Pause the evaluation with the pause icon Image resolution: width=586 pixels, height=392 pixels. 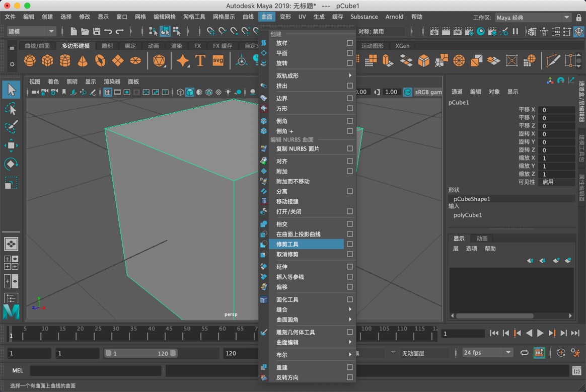pos(515,31)
